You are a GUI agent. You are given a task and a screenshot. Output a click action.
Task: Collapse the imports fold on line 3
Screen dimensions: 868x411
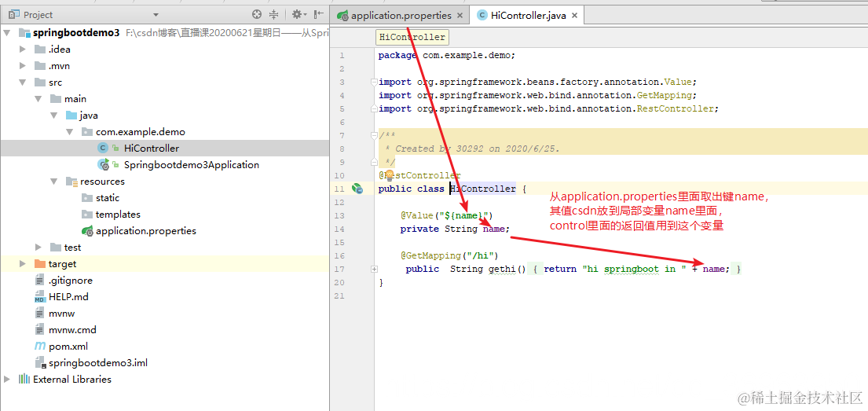tap(374, 82)
